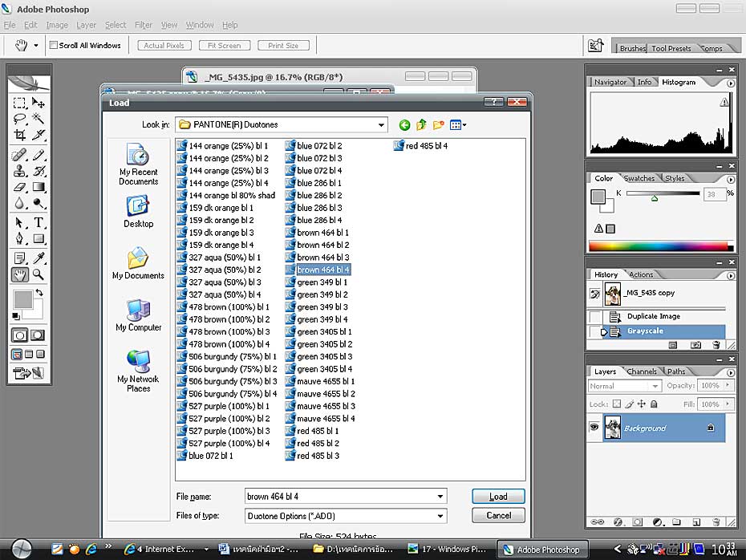Open the Filter menu
Viewport: 746px width, 560px height.
(x=144, y=25)
